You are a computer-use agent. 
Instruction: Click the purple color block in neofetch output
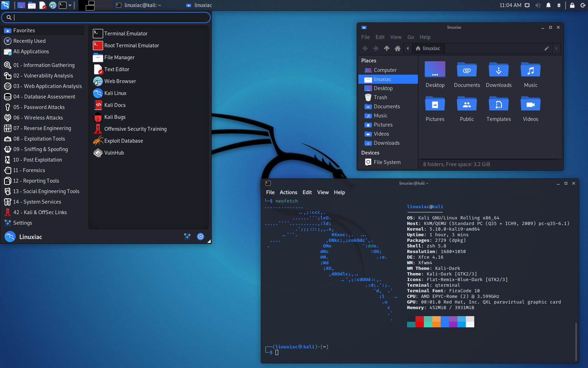pyautogui.click(x=453, y=322)
